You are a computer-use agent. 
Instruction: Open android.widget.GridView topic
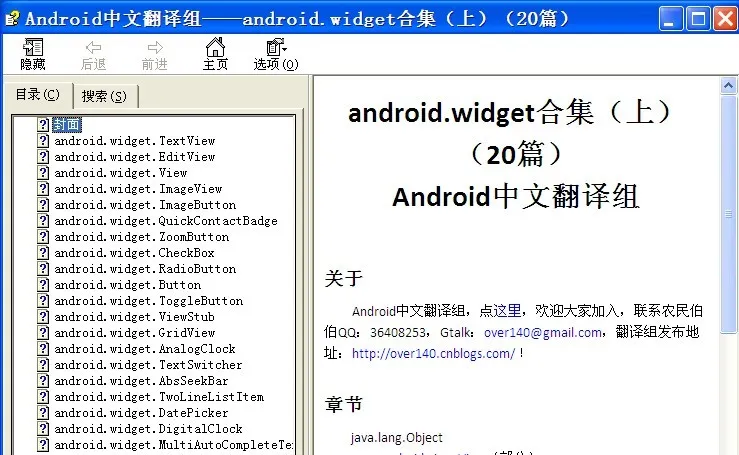tap(135, 333)
